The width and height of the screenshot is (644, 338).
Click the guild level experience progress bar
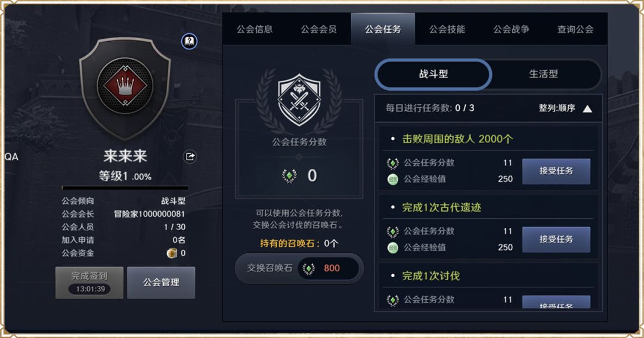(125, 188)
